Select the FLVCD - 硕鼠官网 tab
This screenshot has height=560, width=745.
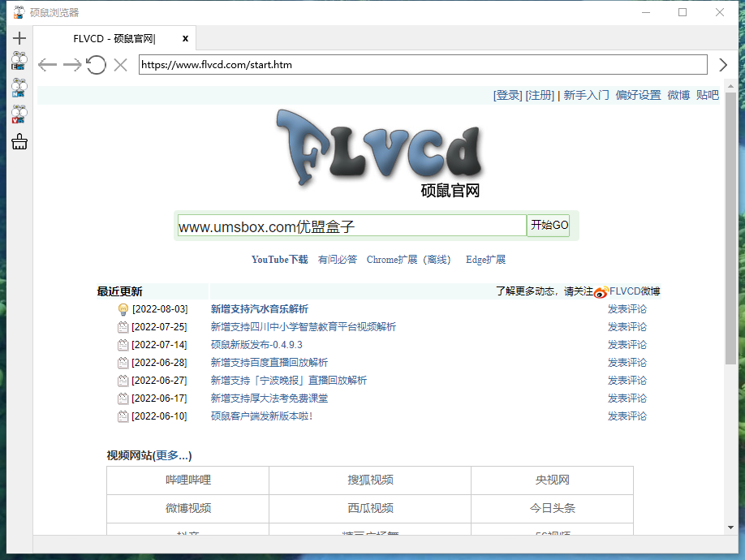[114, 38]
